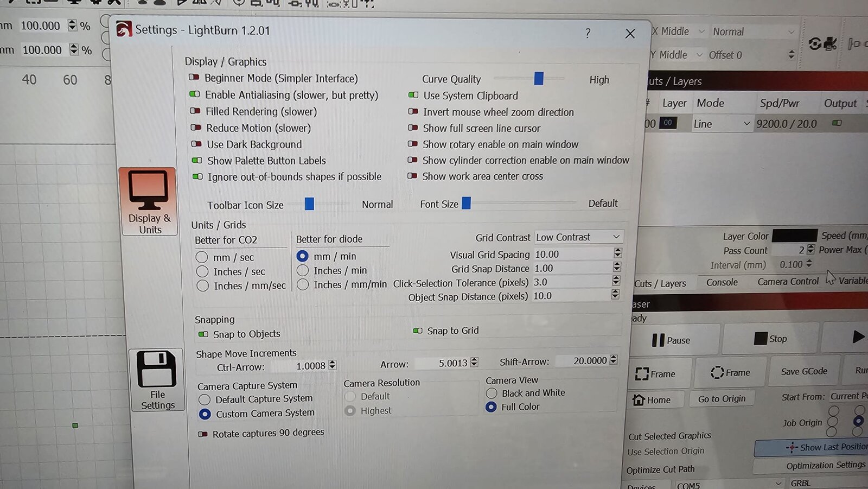
Task: Switch to the Cuts / Layers tab
Action: tap(660, 283)
